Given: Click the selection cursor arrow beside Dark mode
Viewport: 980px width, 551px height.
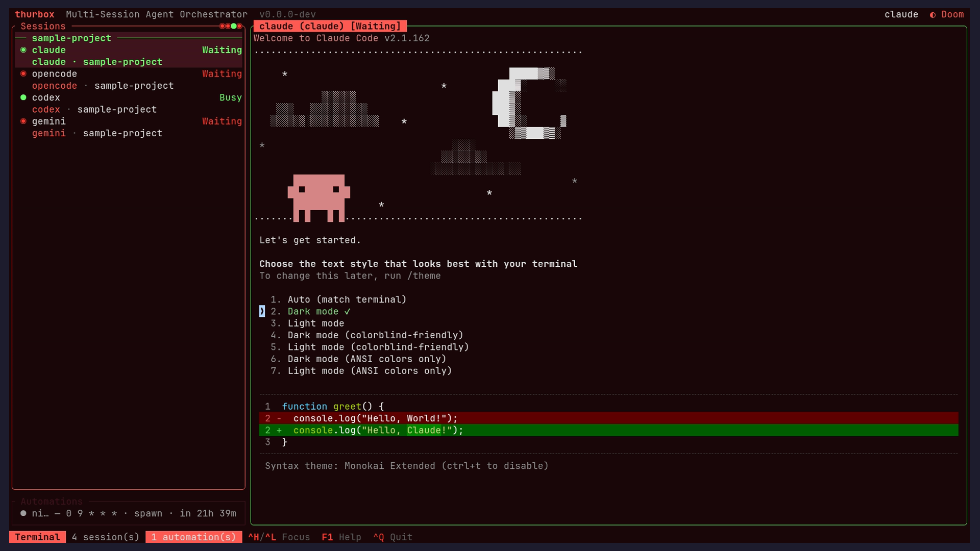Looking at the screenshot, I should 262,311.
